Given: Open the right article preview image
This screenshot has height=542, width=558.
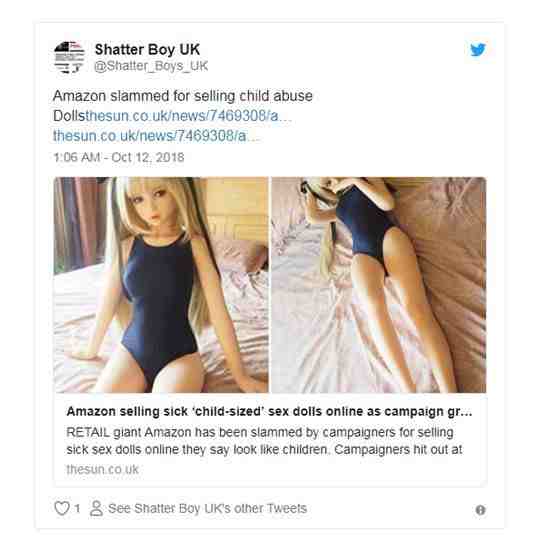Looking at the screenshot, I should [x=379, y=285].
